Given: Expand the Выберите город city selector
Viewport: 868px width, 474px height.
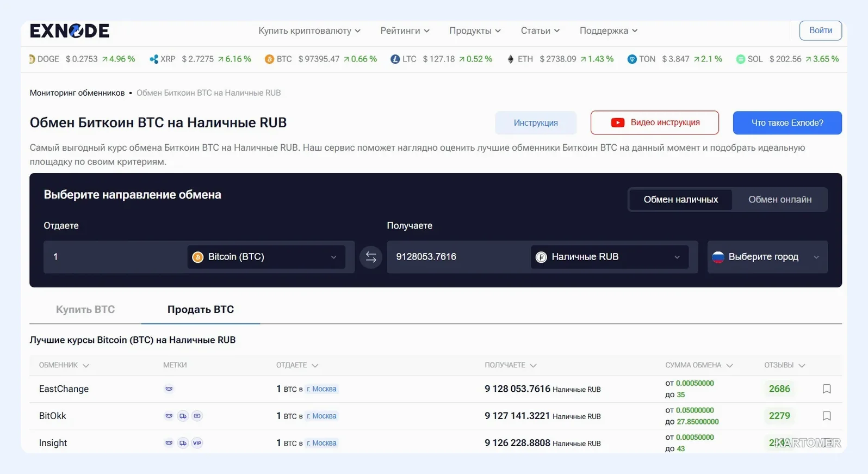Looking at the screenshot, I should 767,257.
